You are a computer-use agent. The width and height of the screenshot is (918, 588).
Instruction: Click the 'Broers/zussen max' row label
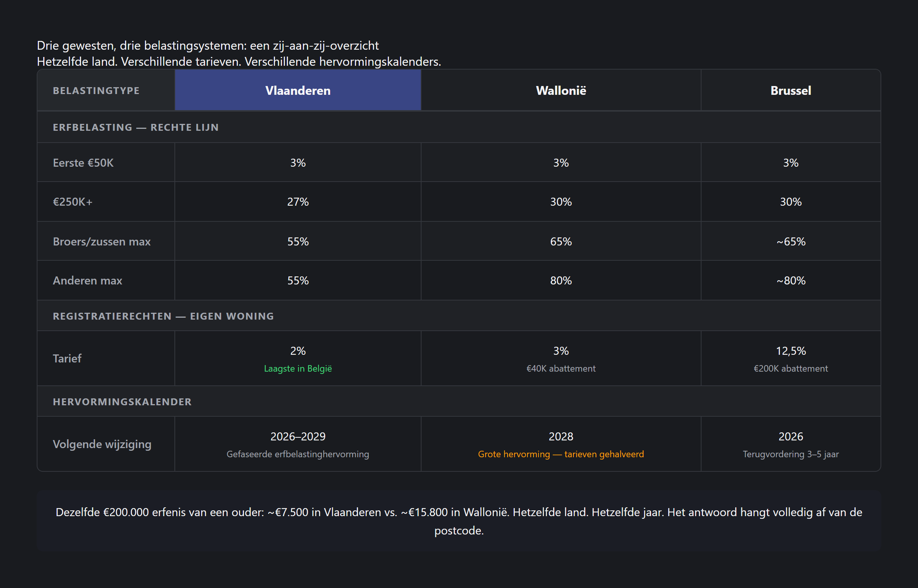point(101,242)
